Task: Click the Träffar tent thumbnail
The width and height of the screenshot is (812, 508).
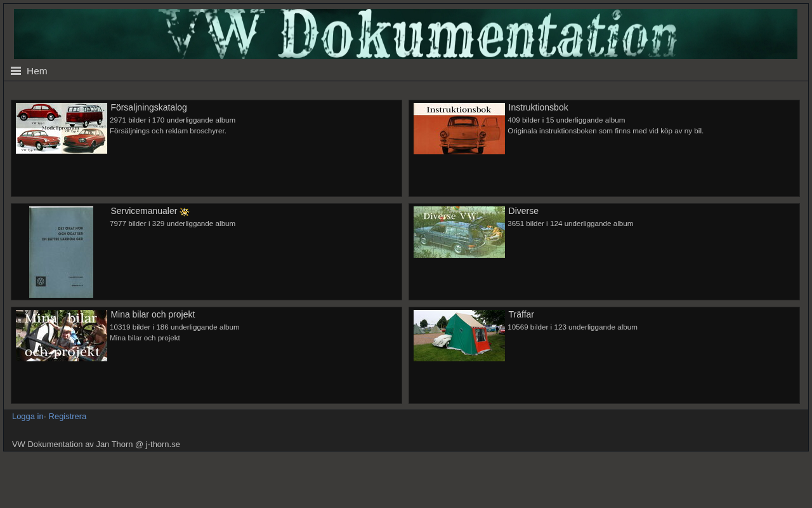Action: point(459,335)
